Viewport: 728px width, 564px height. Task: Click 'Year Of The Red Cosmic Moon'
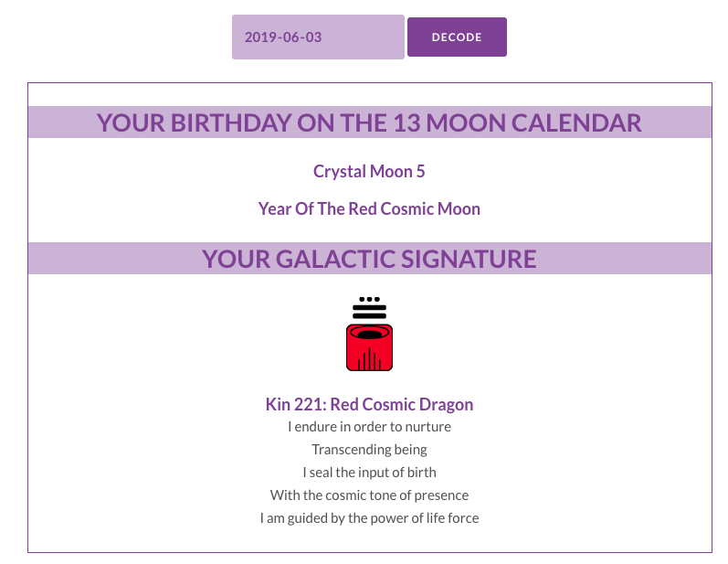tap(369, 208)
